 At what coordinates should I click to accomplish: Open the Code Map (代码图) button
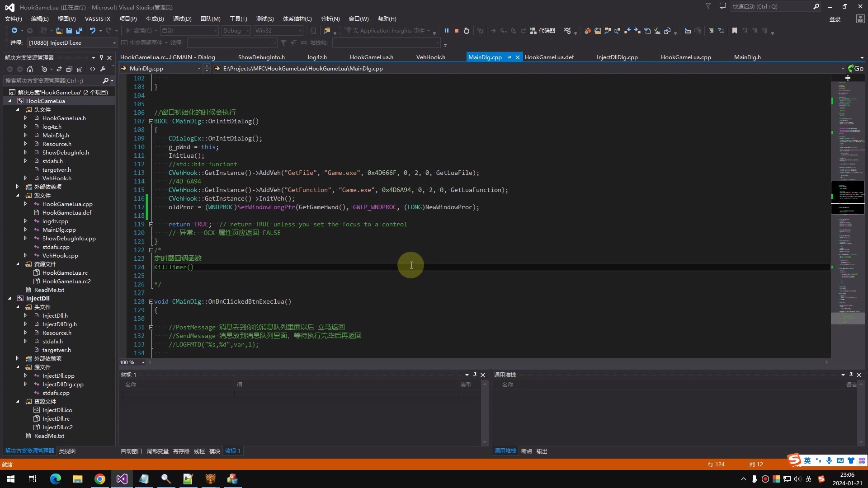pyautogui.click(x=542, y=31)
